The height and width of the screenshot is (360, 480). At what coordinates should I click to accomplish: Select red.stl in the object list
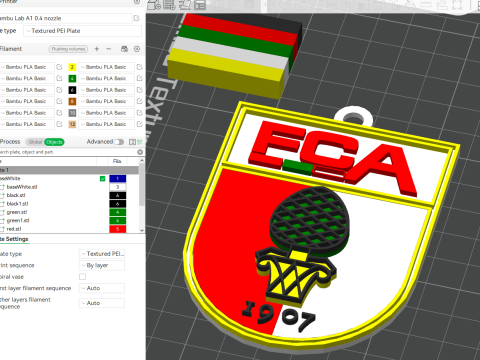tap(14, 229)
